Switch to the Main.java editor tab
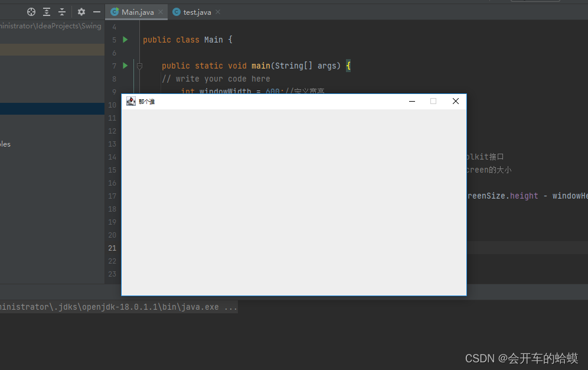 tap(137, 12)
